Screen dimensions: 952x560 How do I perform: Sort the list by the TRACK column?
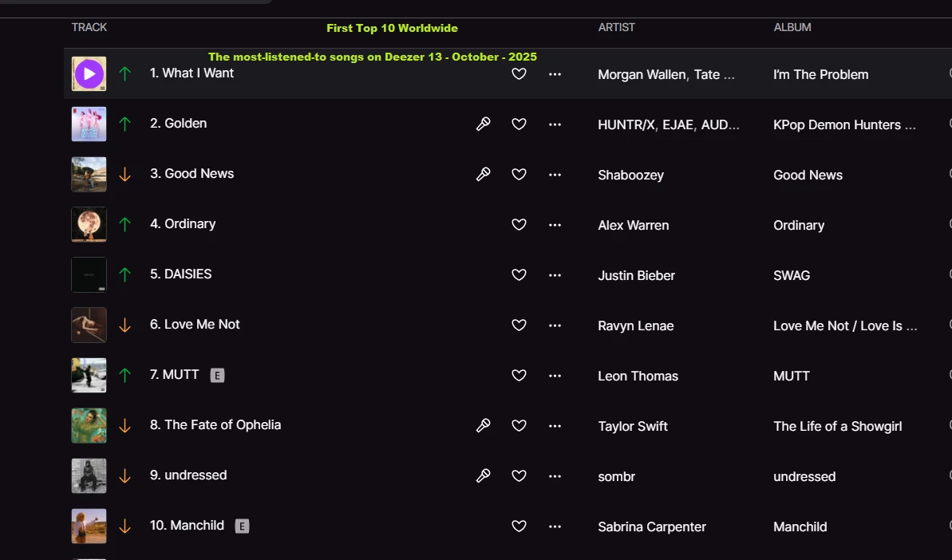89,27
